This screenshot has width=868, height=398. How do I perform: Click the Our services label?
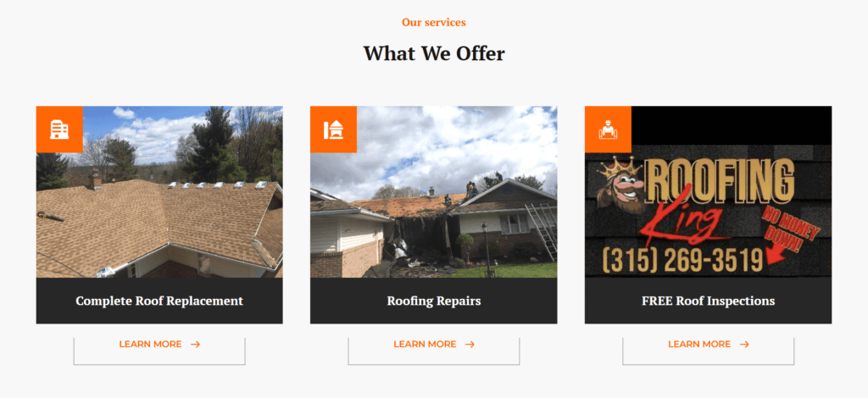(434, 23)
